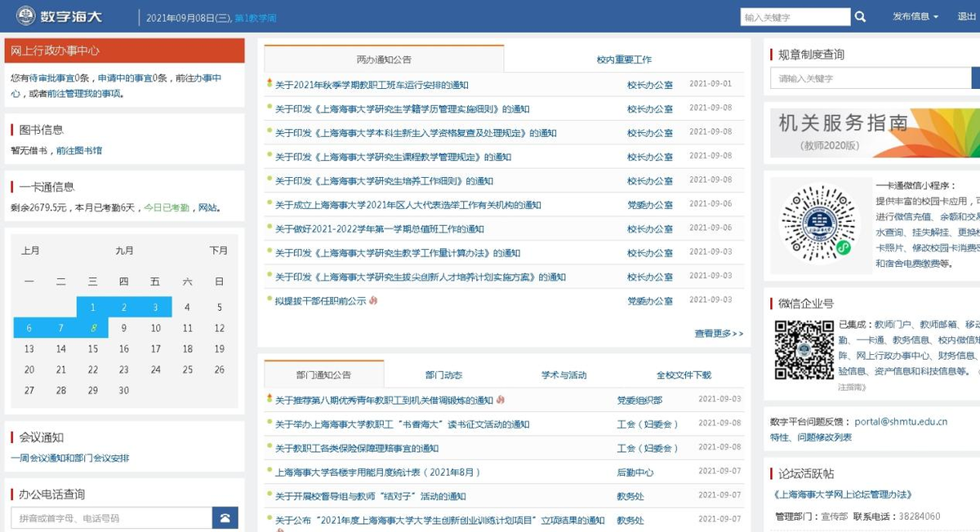Open notice 拟提拔干部任职前公示
This screenshot has height=532, width=980.
tap(320, 301)
